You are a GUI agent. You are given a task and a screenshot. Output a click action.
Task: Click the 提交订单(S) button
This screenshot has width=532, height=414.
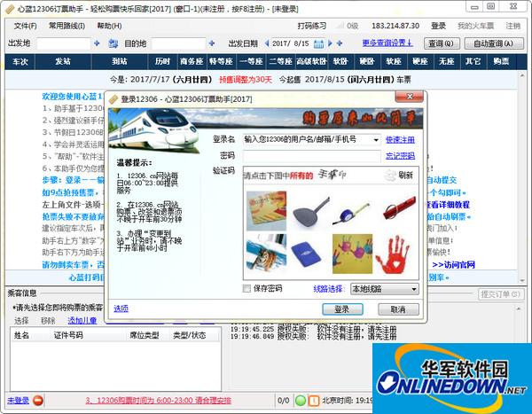pos(500,294)
